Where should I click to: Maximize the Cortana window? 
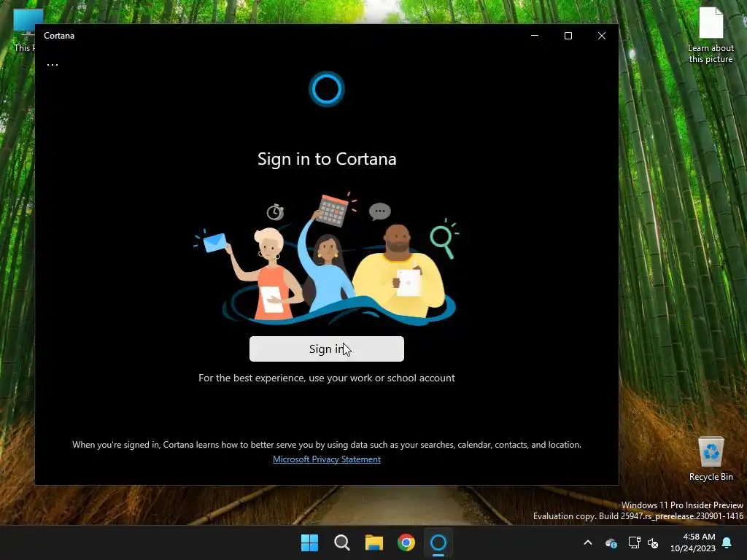[568, 36]
